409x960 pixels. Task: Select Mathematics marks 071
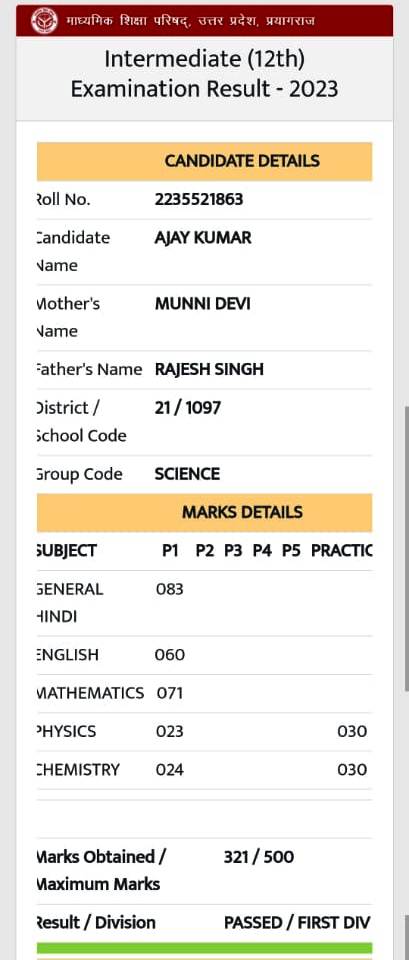(x=170, y=694)
